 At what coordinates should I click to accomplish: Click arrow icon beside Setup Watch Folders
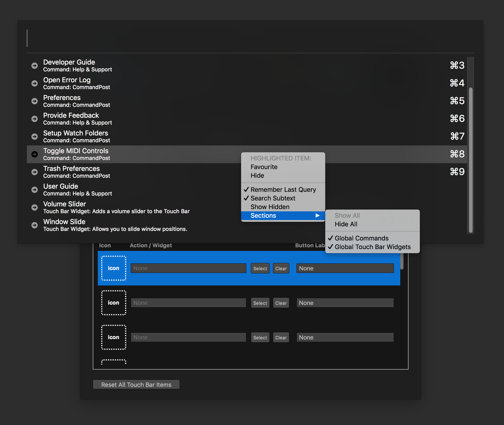(35, 136)
